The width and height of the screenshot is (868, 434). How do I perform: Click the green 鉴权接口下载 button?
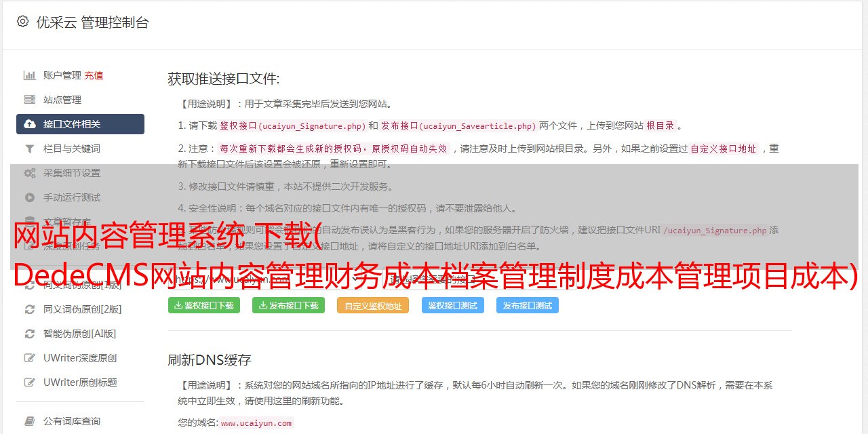click(204, 305)
